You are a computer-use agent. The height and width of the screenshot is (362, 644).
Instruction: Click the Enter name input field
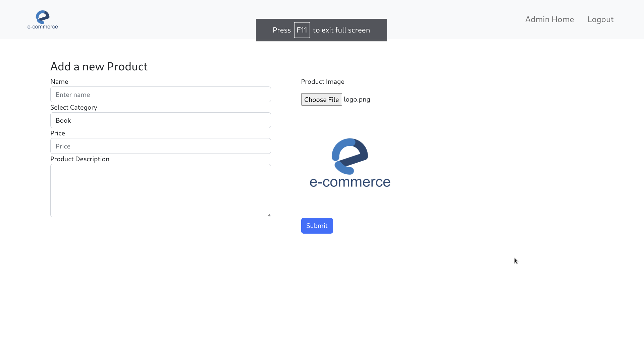[x=160, y=94]
